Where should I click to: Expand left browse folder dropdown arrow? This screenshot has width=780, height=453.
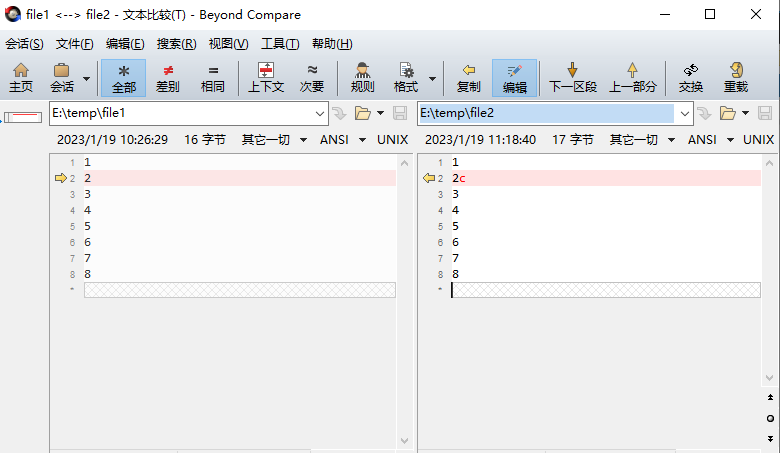point(381,113)
